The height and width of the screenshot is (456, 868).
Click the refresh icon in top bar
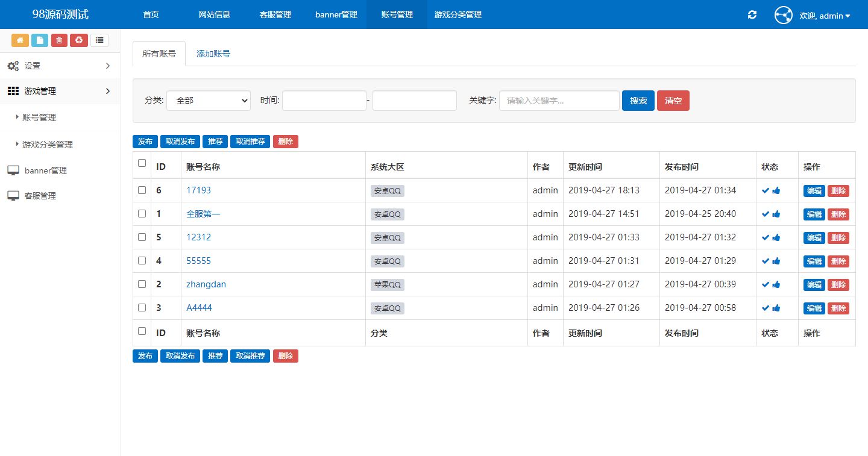752,15
